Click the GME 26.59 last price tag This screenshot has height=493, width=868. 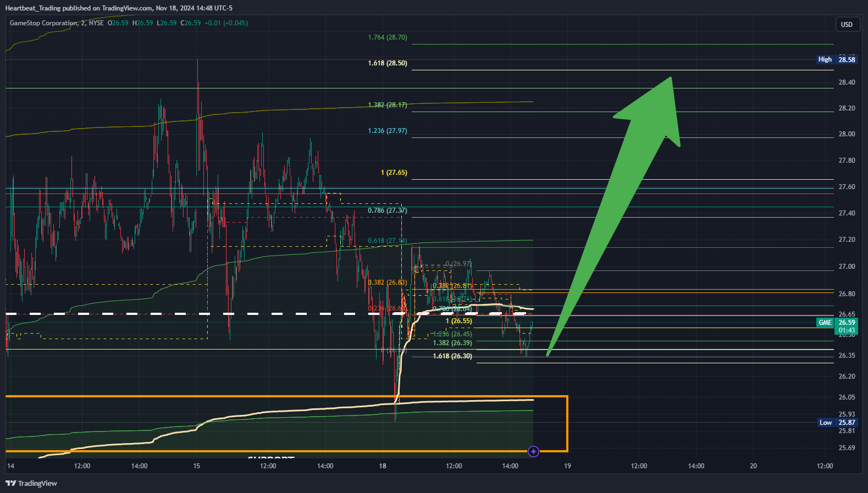pos(837,323)
